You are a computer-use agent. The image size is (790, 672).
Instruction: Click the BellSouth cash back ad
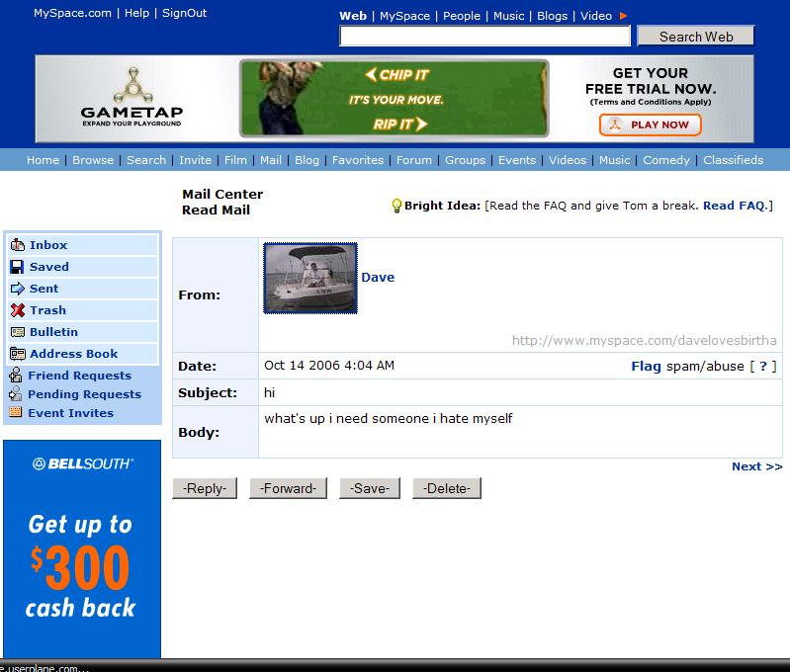(x=82, y=549)
